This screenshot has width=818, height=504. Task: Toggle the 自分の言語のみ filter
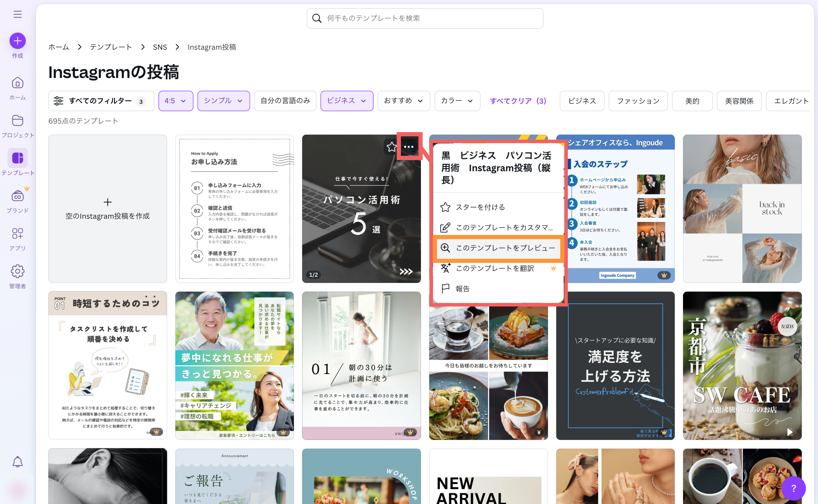(x=285, y=101)
